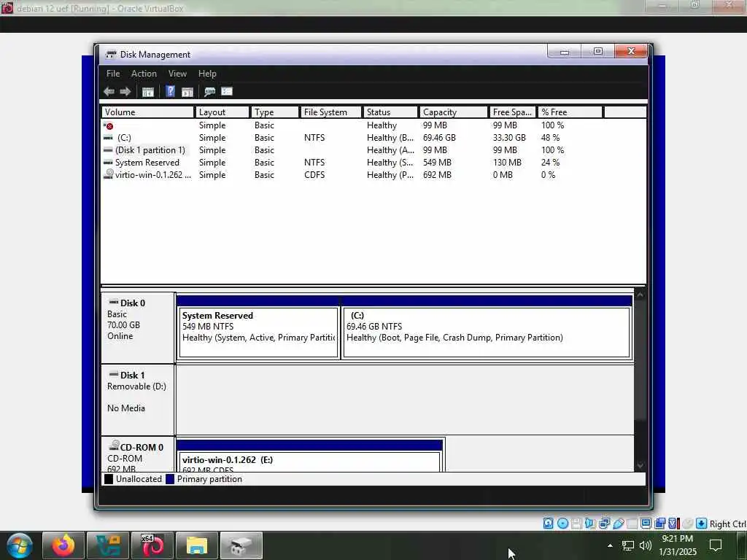Click VirtualBox audio status icon
Viewport: 747px width, 560px height.
coord(590,524)
